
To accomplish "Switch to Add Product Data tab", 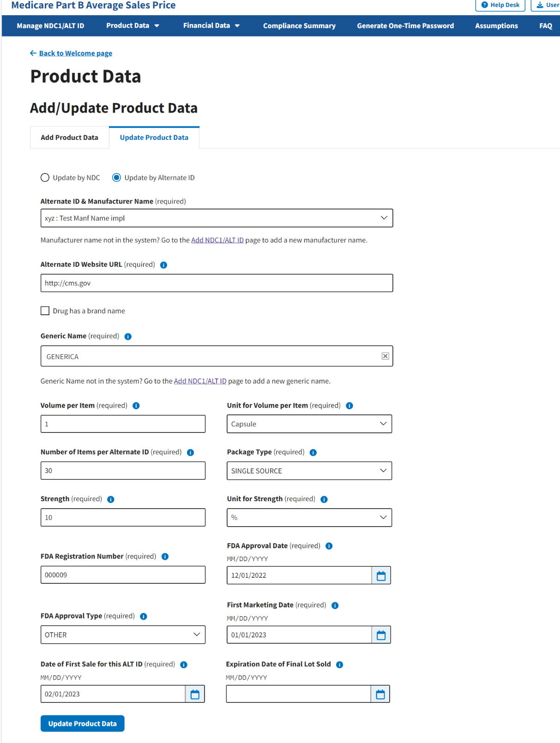I will tap(69, 138).
